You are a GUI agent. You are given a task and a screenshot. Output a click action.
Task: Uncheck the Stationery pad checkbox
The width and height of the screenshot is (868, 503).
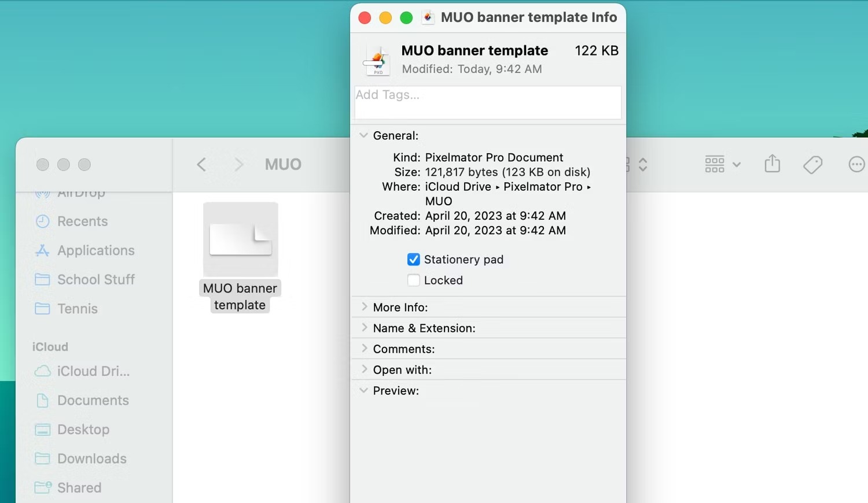click(x=413, y=260)
